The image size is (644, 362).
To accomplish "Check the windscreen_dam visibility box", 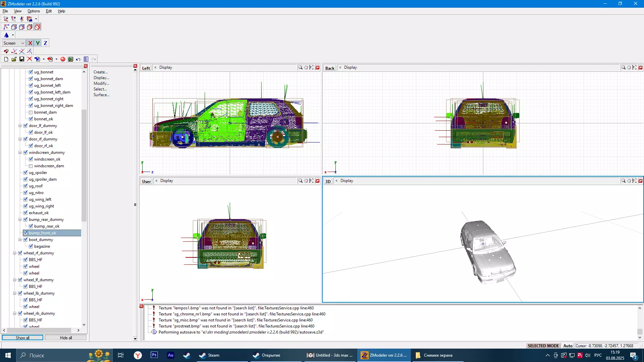I will coord(31,166).
